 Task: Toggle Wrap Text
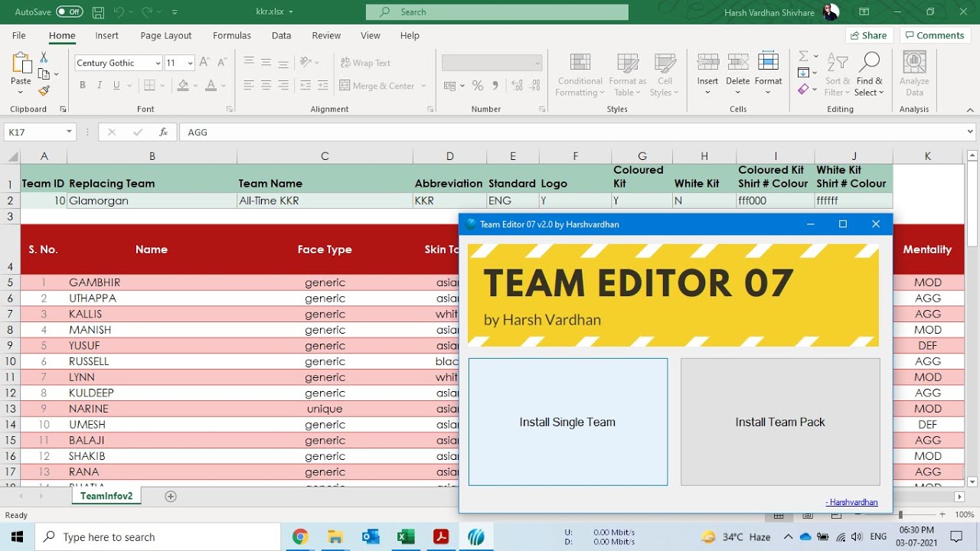coord(364,63)
